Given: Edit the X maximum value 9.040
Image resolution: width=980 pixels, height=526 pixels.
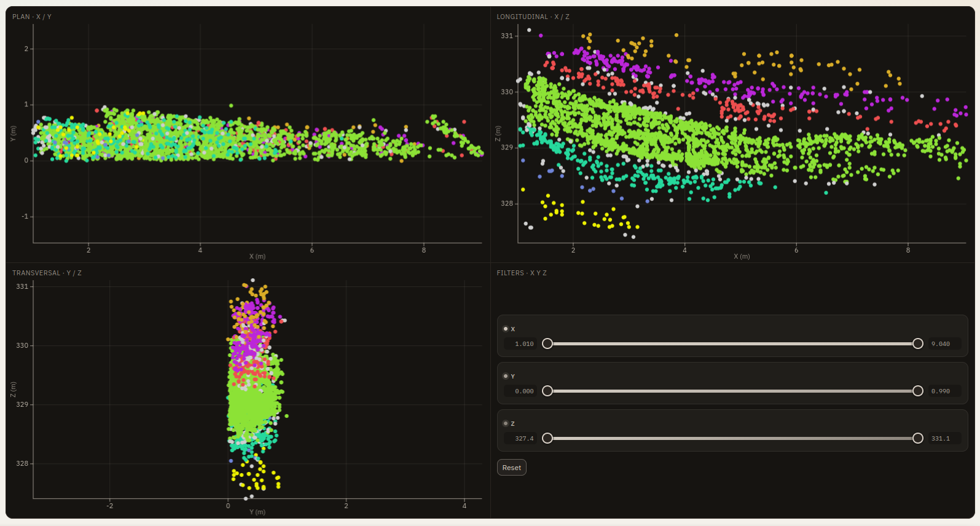Looking at the screenshot, I should [944, 344].
